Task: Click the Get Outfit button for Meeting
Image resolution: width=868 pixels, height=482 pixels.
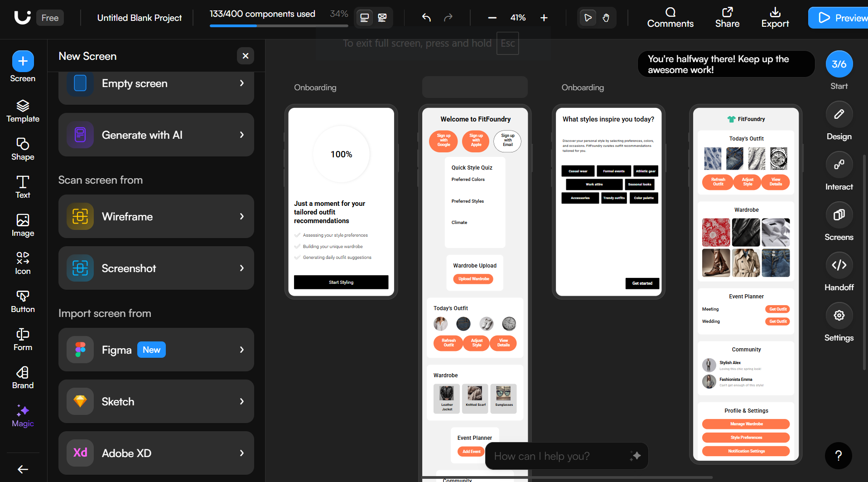Action: (x=778, y=309)
